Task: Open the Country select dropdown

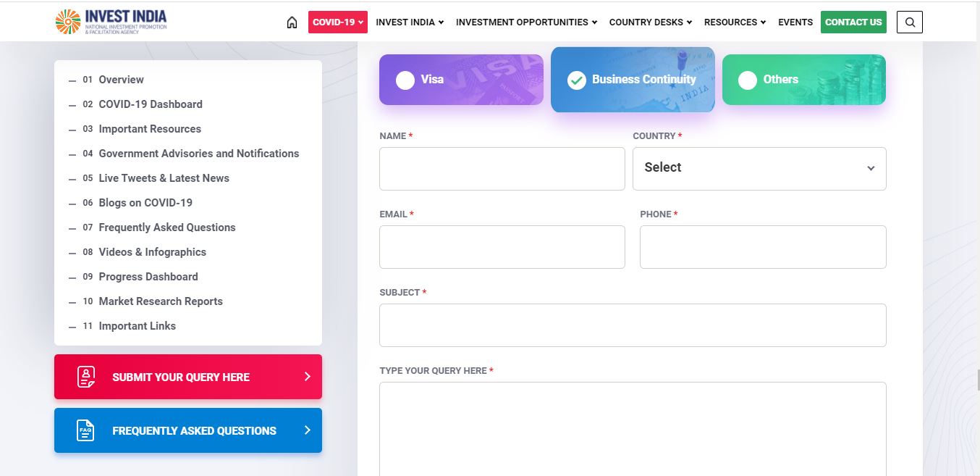Action: (759, 168)
